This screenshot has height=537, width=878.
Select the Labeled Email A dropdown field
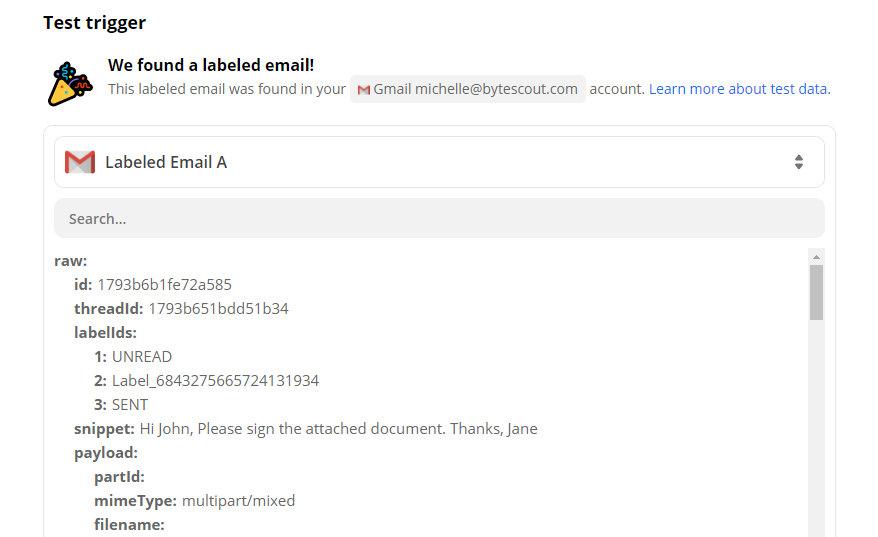439,162
